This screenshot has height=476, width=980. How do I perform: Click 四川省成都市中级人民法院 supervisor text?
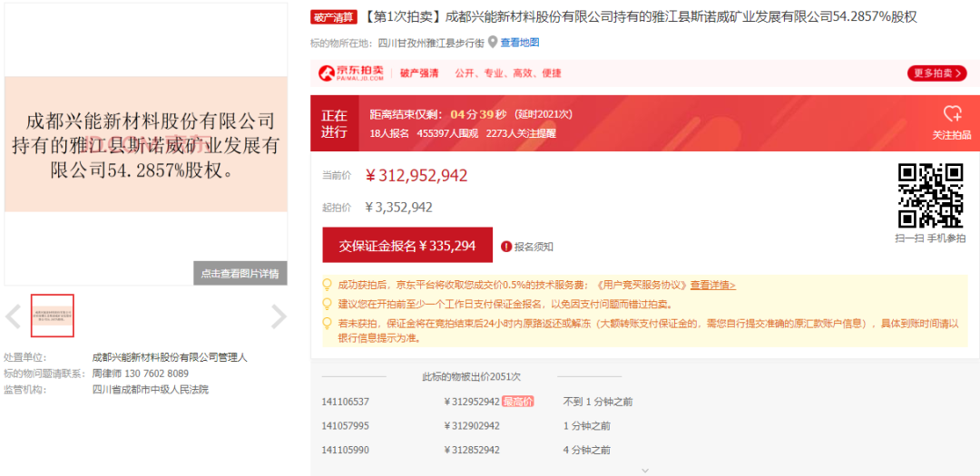(x=151, y=390)
